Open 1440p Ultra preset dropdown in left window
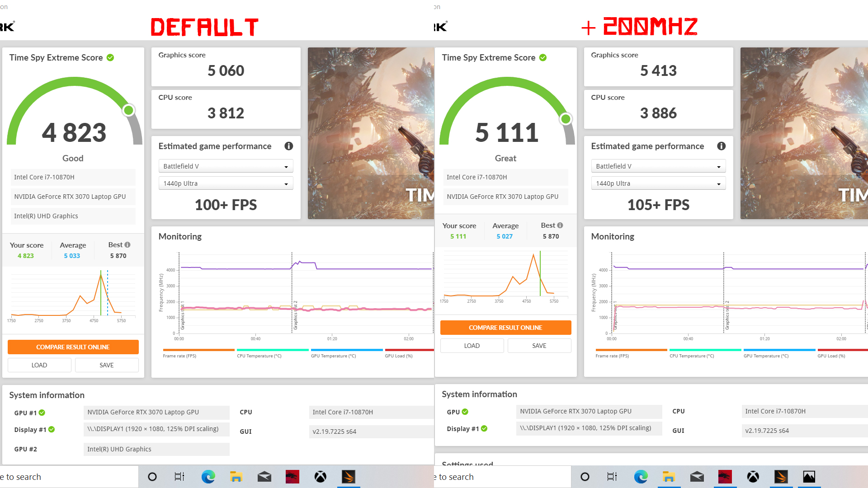The width and height of the screenshot is (868, 488). pyautogui.click(x=226, y=183)
